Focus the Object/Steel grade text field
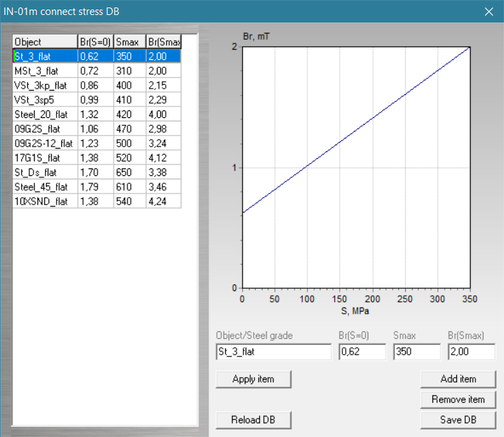The height and width of the screenshot is (437, 504). 273,352
